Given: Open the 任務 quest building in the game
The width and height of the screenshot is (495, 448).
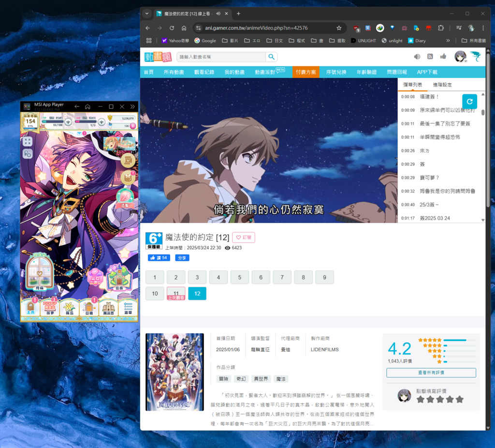Looking at the screenshot, I should [119, 277].
